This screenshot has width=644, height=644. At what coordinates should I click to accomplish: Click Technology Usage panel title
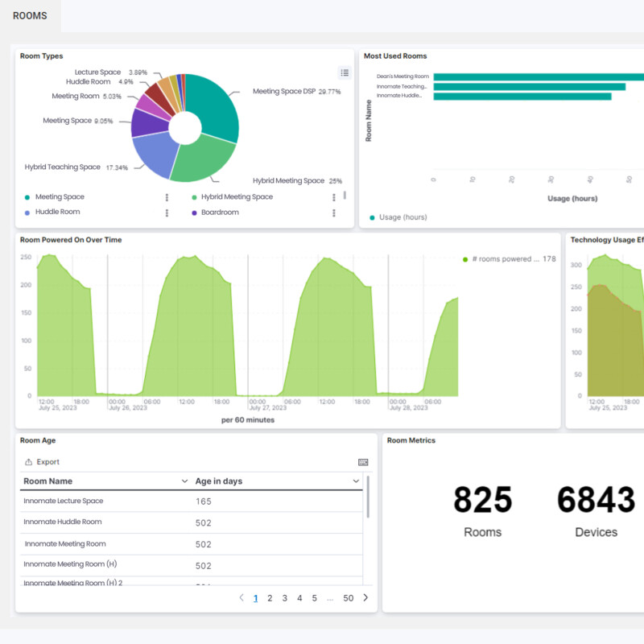pyautogui.click(x=607, y=240)
